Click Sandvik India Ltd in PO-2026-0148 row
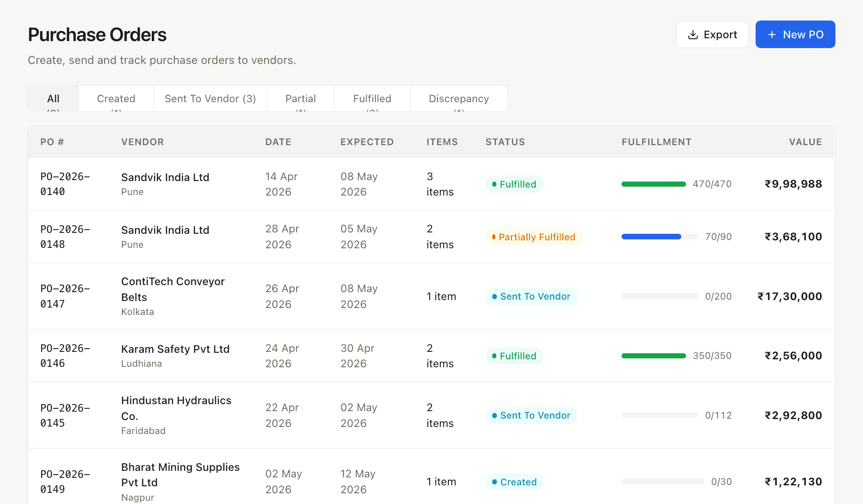863x504 pixels. pos(165,230)
